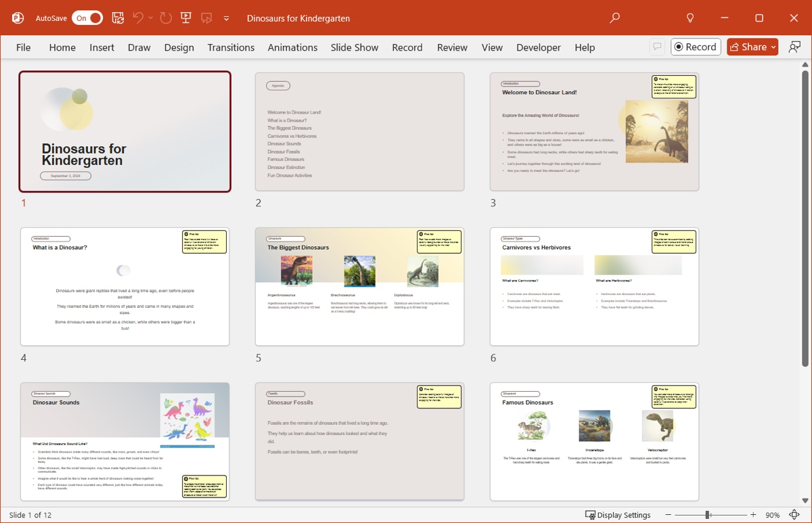Select the Famous Dinosaurs slide thumbnail
The width and height of the screenshot is (812, 523).
click(x=595, y=442)
